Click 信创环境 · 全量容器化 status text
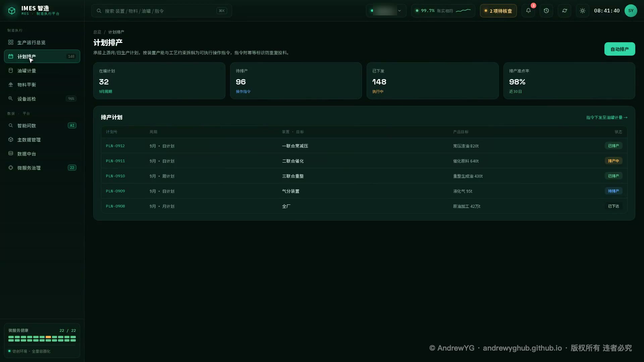 click(32, 351)
